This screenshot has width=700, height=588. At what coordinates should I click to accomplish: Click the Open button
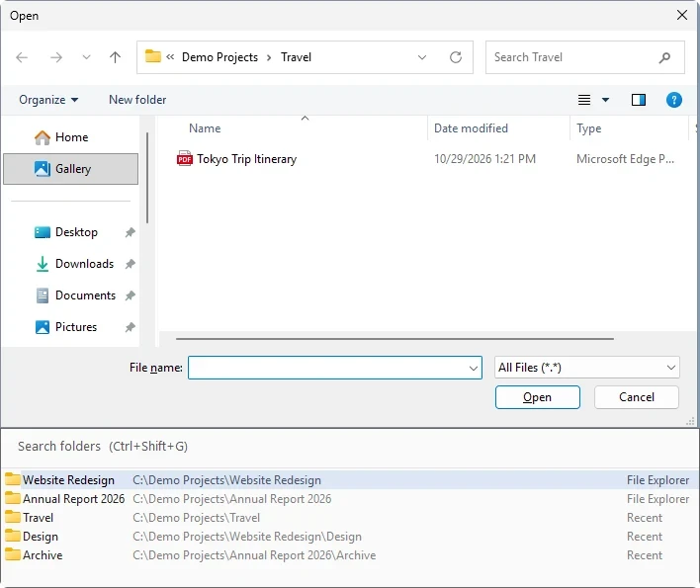[x=538, y=397]
